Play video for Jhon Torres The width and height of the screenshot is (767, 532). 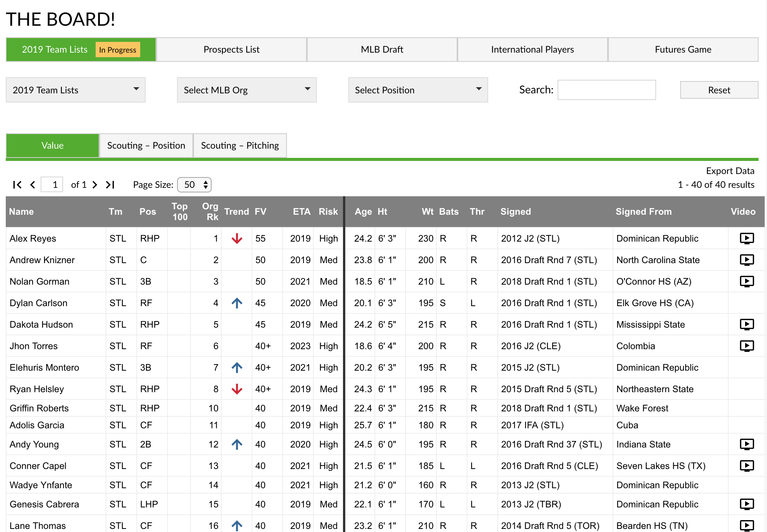click(747, 346)
